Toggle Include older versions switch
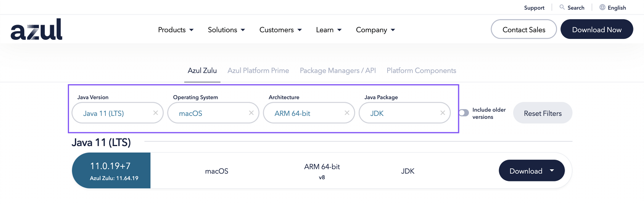Screen dimensions: 644x204 [463, 113]
